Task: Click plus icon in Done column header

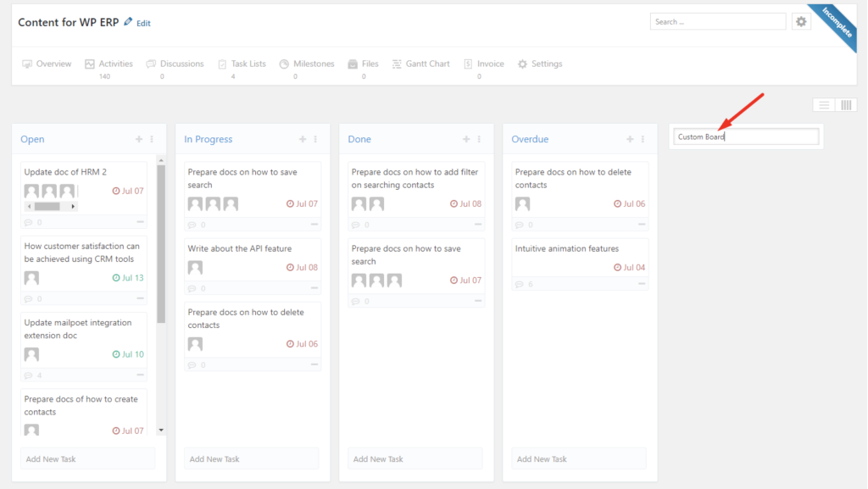Action: (466, 139)
